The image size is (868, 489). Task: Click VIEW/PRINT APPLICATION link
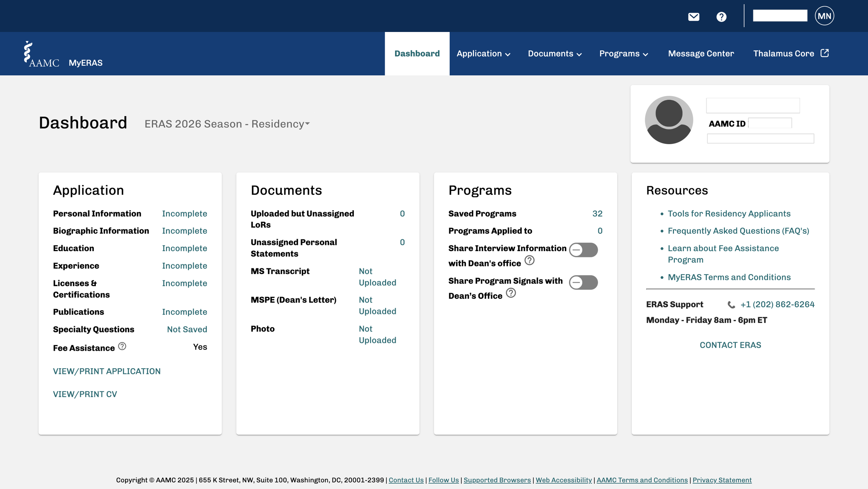[107, 371]
